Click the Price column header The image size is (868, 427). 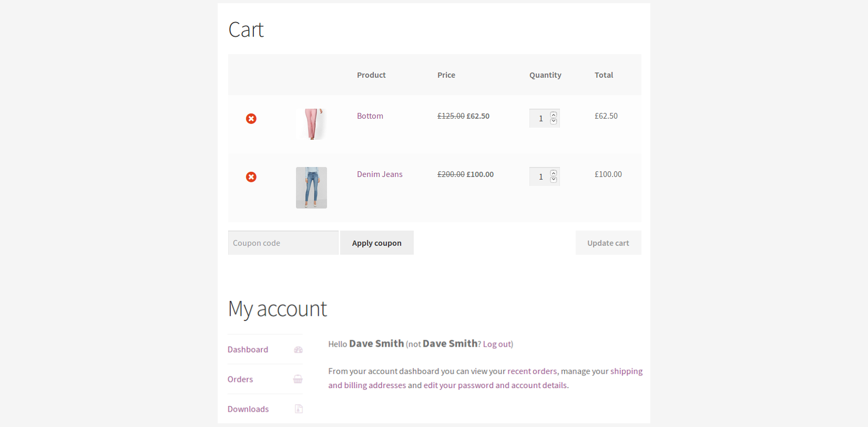pyautogui.click(x=446, y=75)
